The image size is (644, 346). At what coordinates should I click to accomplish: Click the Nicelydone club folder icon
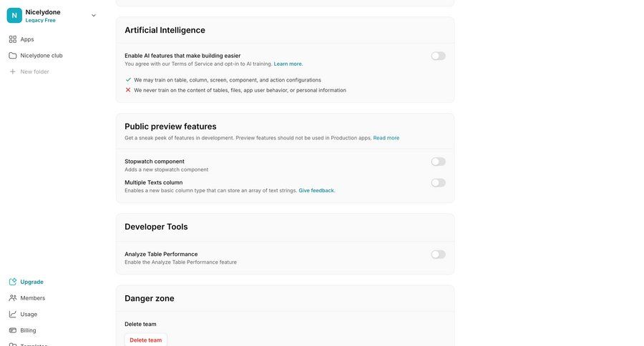(x=13, y=55)
